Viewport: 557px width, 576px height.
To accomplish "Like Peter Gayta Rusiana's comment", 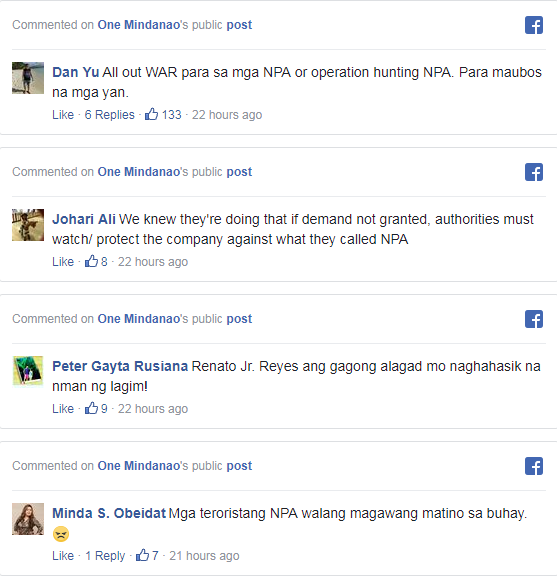I will point(63,408).
